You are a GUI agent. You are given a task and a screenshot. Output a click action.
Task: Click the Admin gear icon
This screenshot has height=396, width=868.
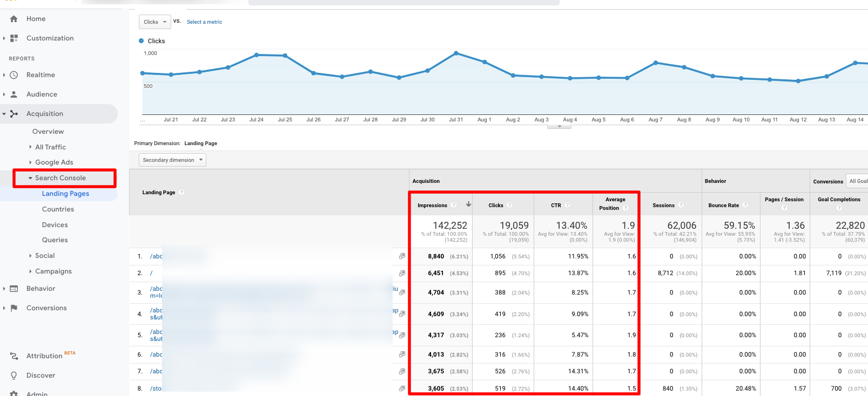(14, 394)
